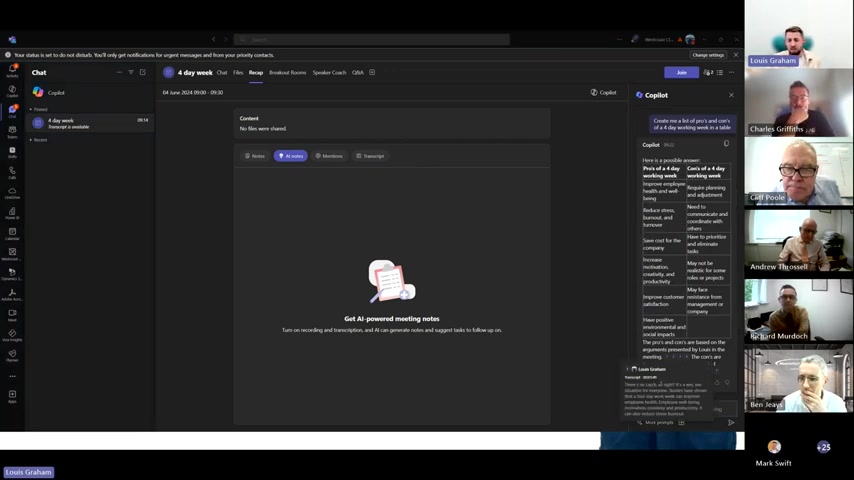Click Charles Griffiths' video tile

[798, 102]
